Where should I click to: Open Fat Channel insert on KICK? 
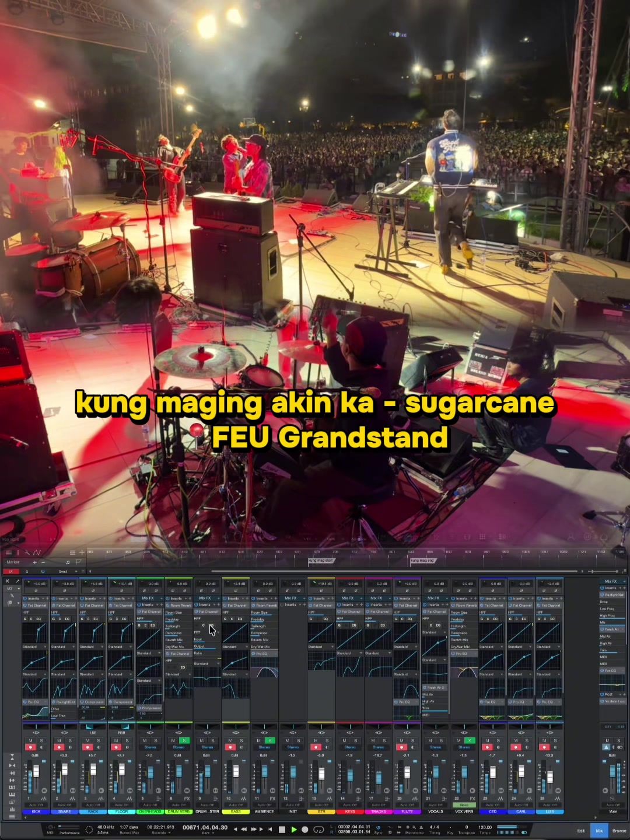point(36,605)
